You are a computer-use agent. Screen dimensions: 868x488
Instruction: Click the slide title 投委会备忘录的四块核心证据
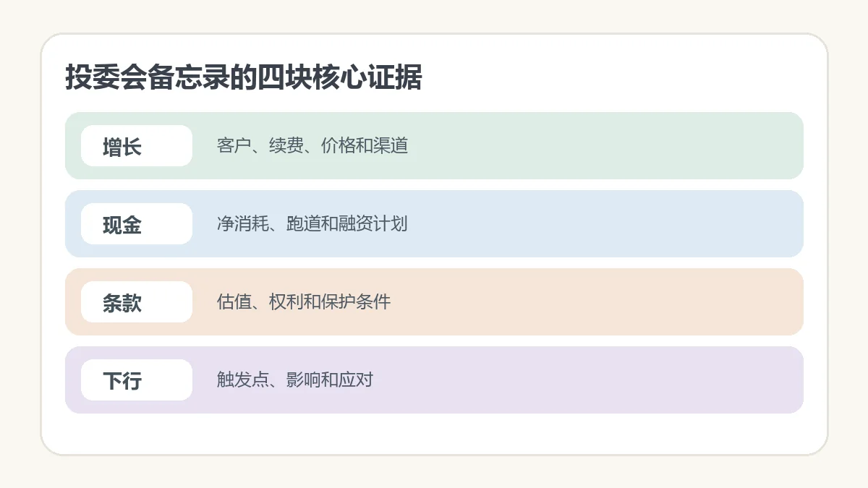pos(243,77)
